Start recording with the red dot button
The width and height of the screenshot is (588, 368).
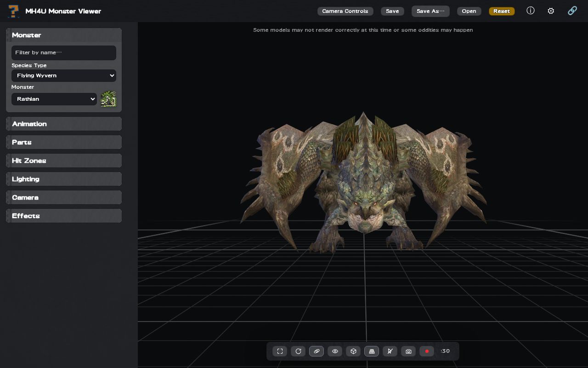point(427,351)
